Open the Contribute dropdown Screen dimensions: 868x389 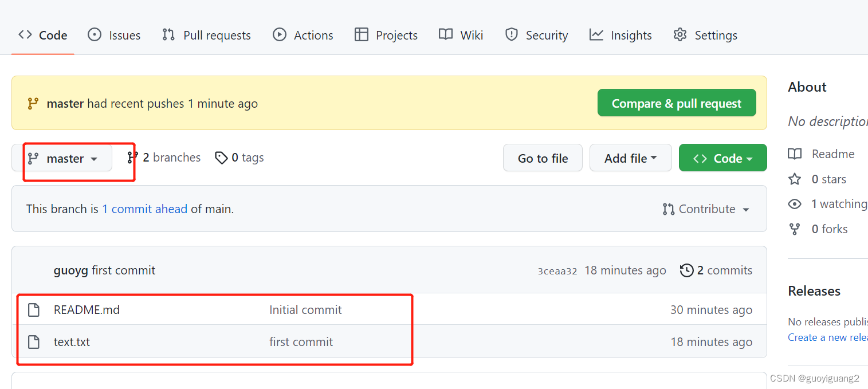[706, 209]
